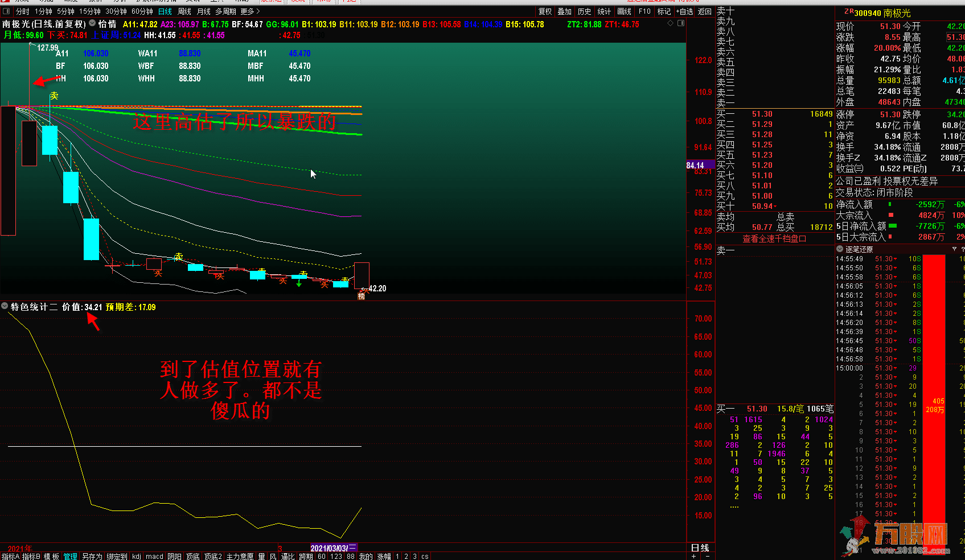Image resolution: width=965 pixels, height=560 pixels.
Task: Switch indicator to macd
Action: pyautogui.click(x=154, y=556)
